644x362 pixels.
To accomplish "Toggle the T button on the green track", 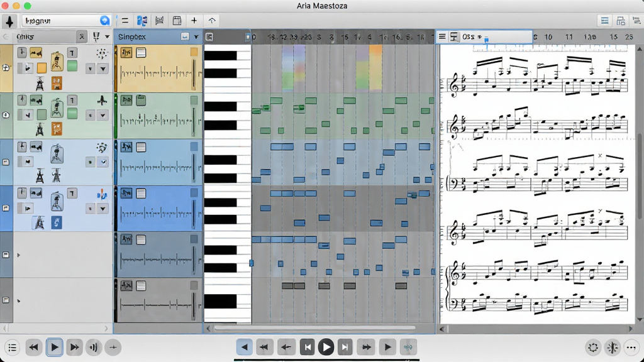I will pyautogui.click(x=72, y=100).
